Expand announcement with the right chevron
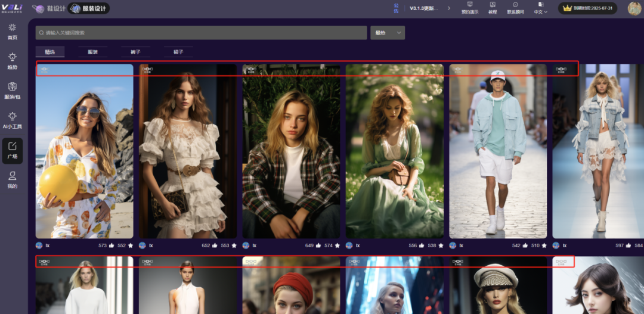This screenshot has height=314, width=644. pyautogui.click(x=448, y=8)
